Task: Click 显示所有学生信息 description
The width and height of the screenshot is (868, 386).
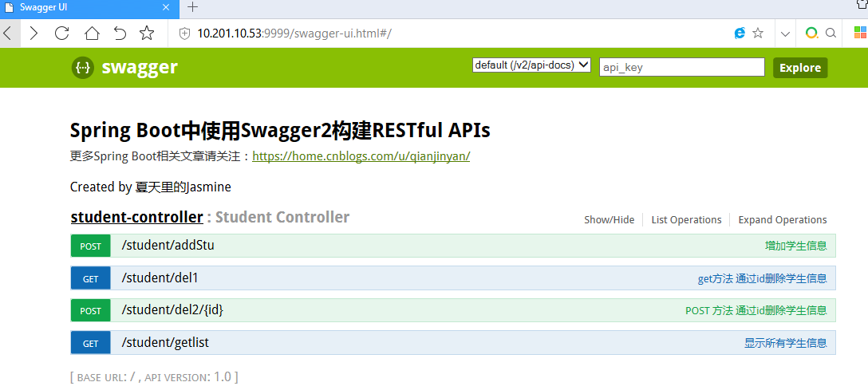Action: click(x=786, y=344)
